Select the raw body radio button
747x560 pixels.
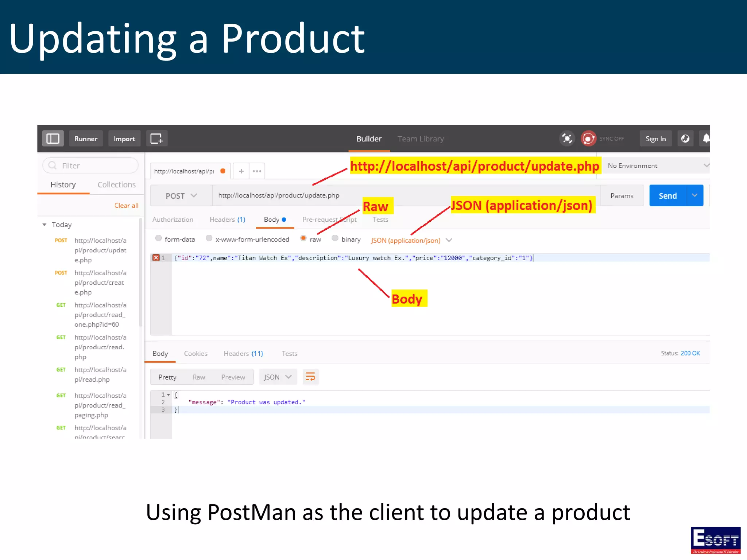tap(303, 238)
